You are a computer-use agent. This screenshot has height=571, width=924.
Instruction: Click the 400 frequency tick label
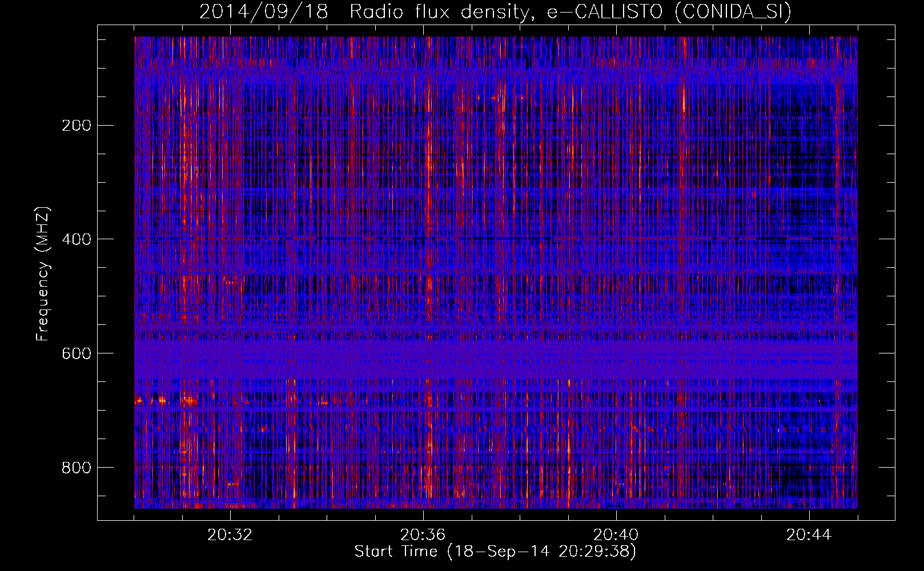pos(77,239)
